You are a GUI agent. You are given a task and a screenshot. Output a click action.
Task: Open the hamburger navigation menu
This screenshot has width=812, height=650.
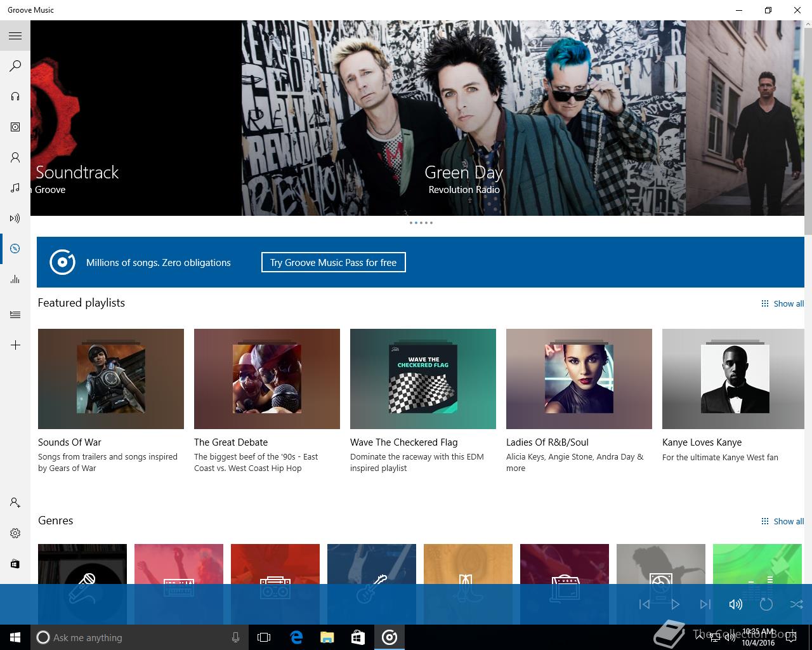(15, 36)
